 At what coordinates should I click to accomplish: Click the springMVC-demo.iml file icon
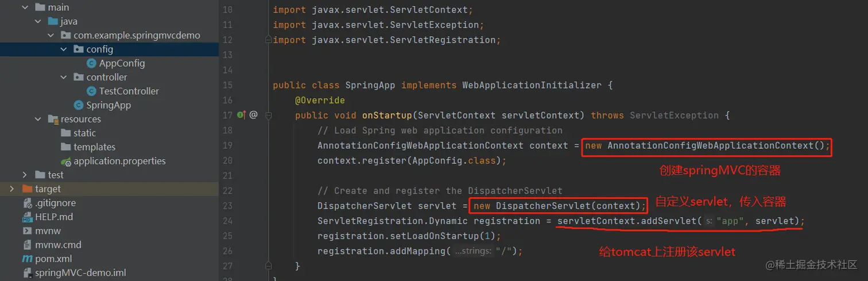27,272
